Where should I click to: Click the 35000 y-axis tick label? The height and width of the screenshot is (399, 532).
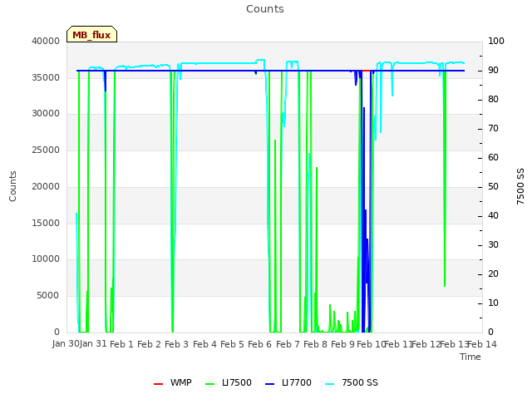click(46, 77)
